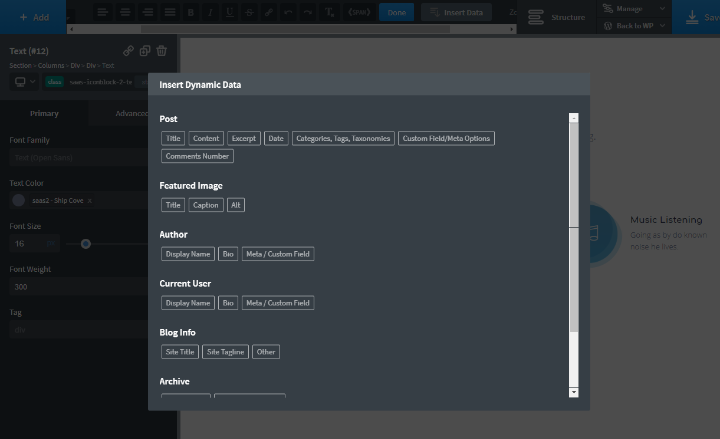720x439 pixels.
Task: Duplicate the Text (#12) element
Action: 145,51
